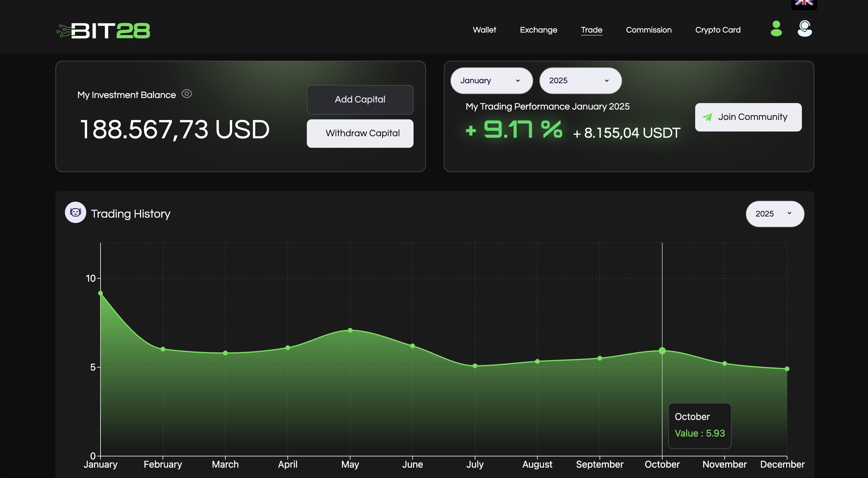Click the Add Capital button
Screen dimensions: 868x478
[360, 100]
